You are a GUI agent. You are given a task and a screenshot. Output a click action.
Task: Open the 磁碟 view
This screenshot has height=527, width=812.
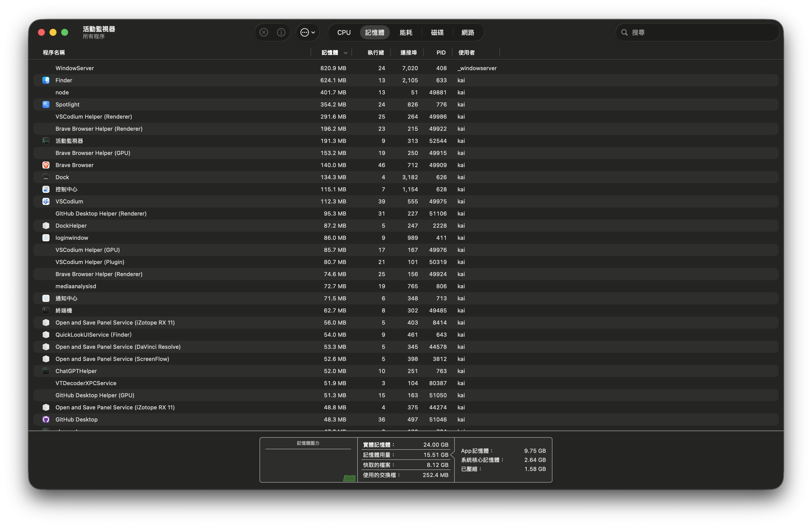click(x=437, y=32)
